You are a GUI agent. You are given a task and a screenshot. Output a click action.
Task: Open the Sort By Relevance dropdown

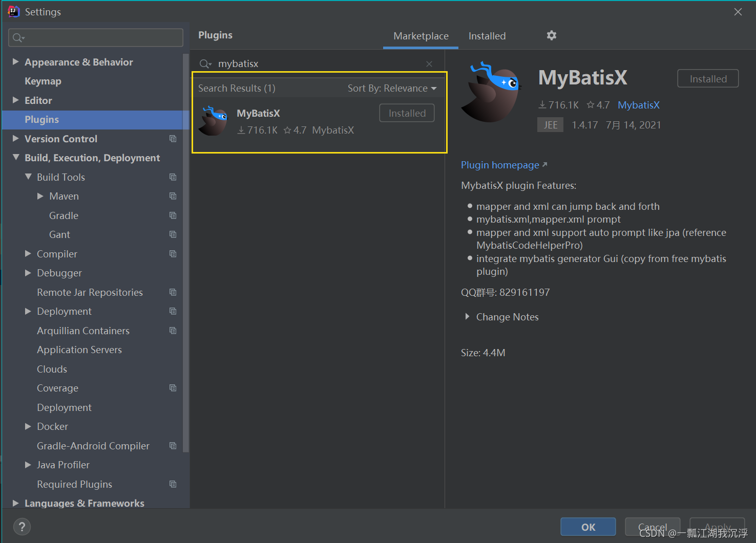point(392,89)
